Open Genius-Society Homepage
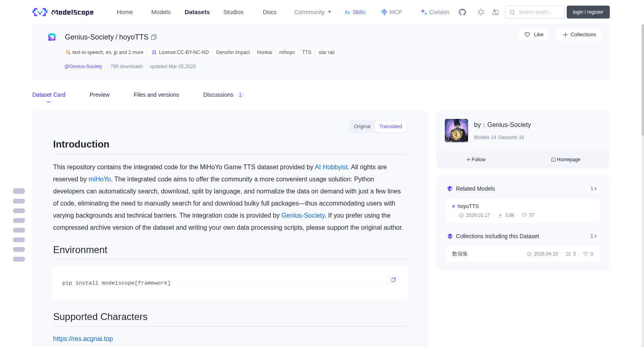The width and height of the screenshot is (644, 347). click(x=566, y=160)
